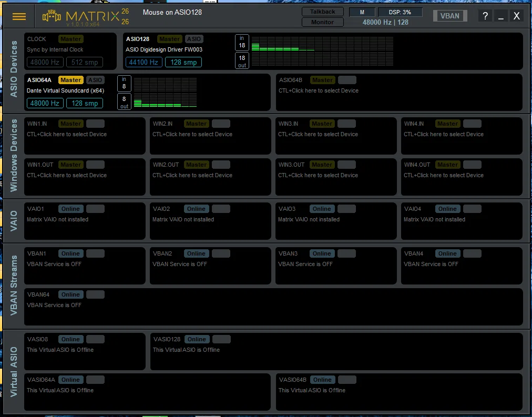532x417 pixels.
Task: Click the Monitor button
Action: (323, 22)
